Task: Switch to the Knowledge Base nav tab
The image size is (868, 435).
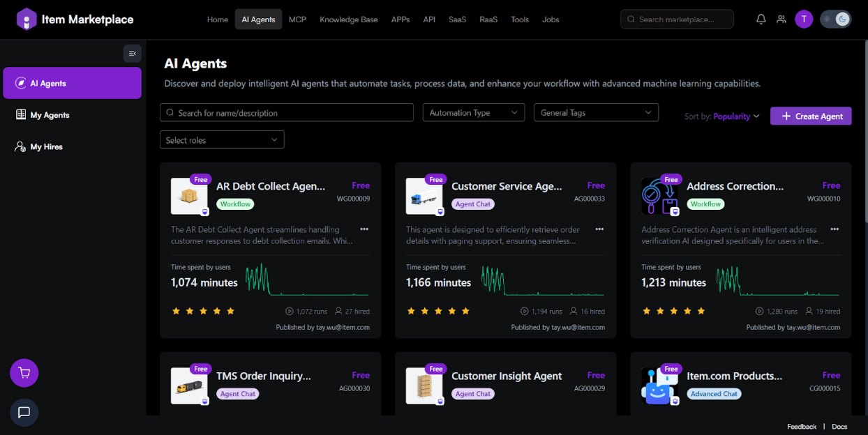Action: (348, 20)
